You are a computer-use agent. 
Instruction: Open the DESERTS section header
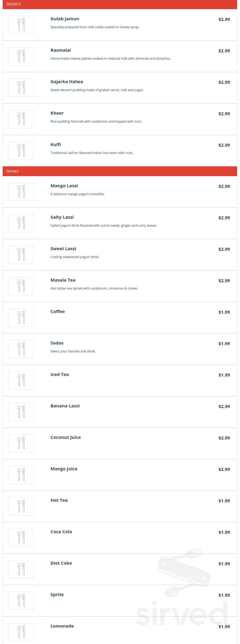120,4
